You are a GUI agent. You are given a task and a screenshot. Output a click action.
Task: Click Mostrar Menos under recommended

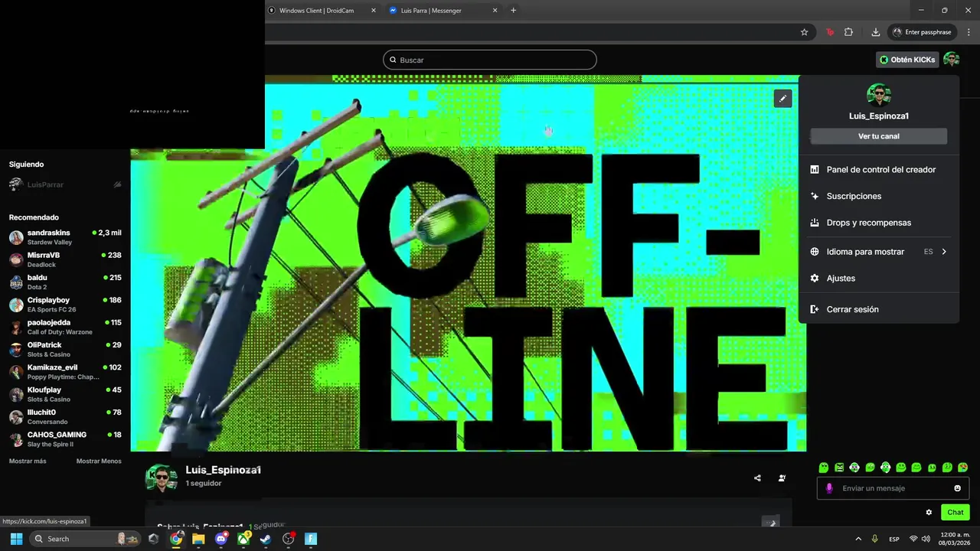tap(99, 461)
